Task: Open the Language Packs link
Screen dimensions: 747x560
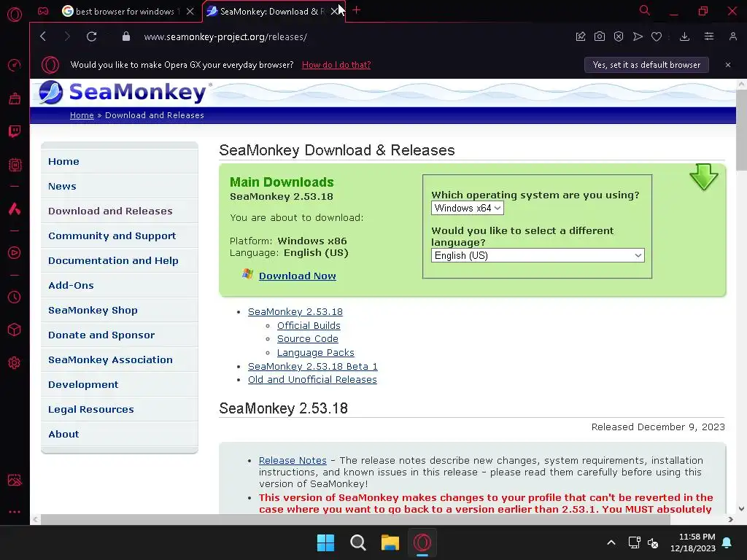Action: [315, 352]
